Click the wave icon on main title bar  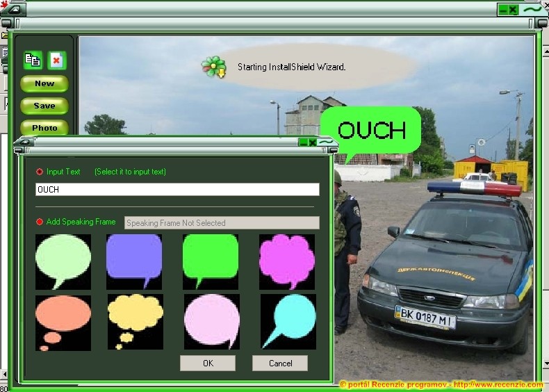click(x=533, y=9)
